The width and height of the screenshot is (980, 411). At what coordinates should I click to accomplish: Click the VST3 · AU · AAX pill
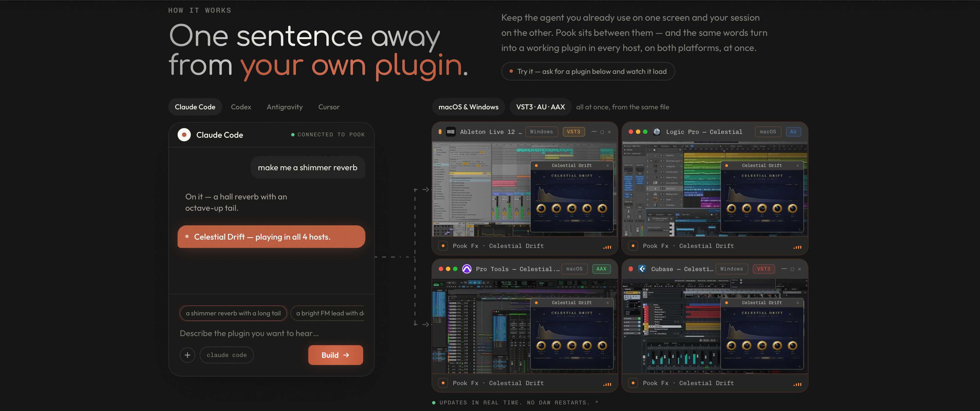point(540,107)
